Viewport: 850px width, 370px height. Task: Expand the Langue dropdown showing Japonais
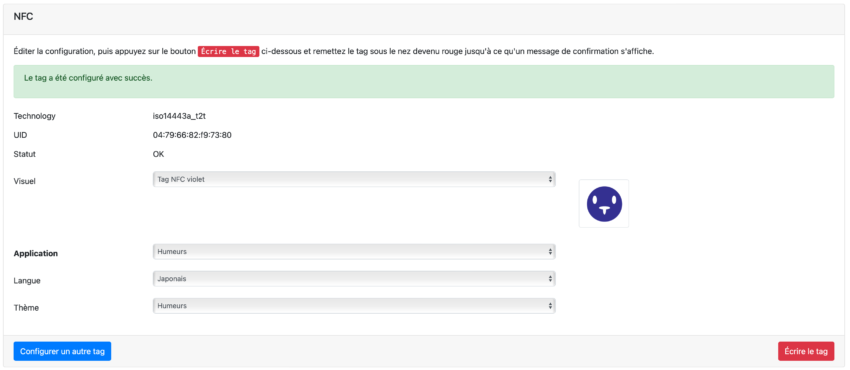[x=354, y=278]
